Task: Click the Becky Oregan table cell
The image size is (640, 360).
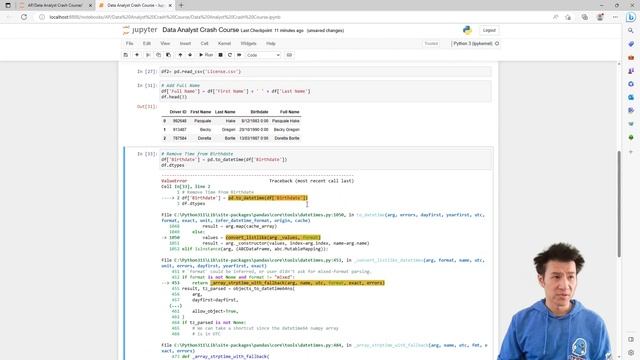Action: point(287,129)
